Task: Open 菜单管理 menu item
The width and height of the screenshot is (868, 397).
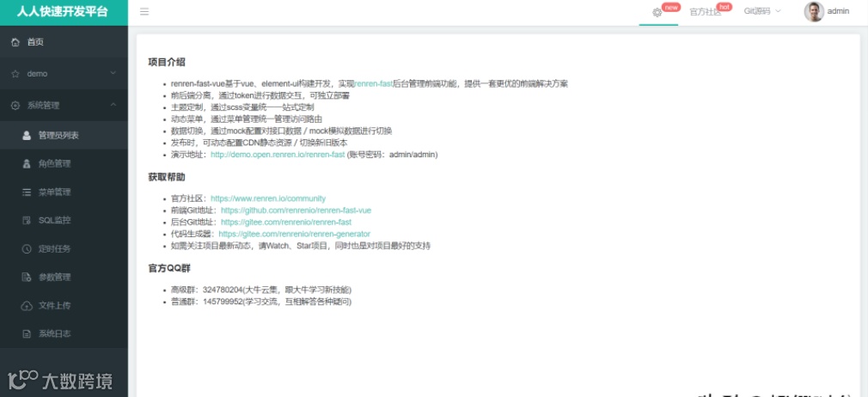Action: click(64, 192)
